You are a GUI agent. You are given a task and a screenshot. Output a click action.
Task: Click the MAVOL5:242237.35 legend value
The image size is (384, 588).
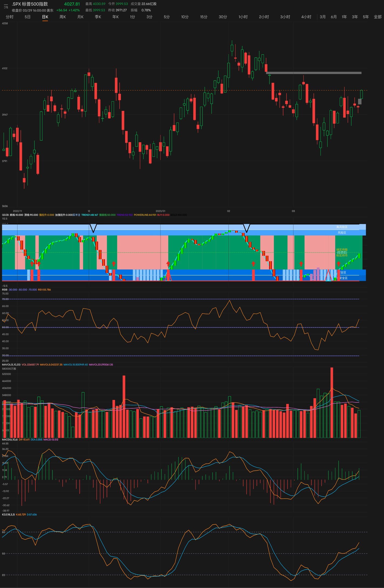[x=51, y=365]
